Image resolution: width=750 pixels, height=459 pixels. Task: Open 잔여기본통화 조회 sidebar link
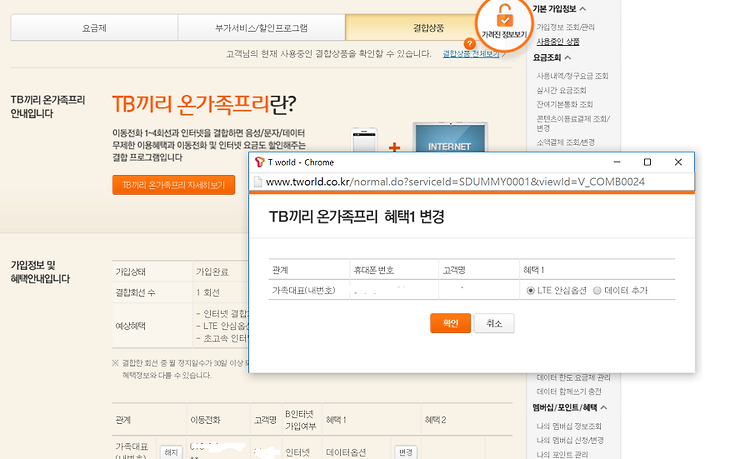click(x=564, y=104)
